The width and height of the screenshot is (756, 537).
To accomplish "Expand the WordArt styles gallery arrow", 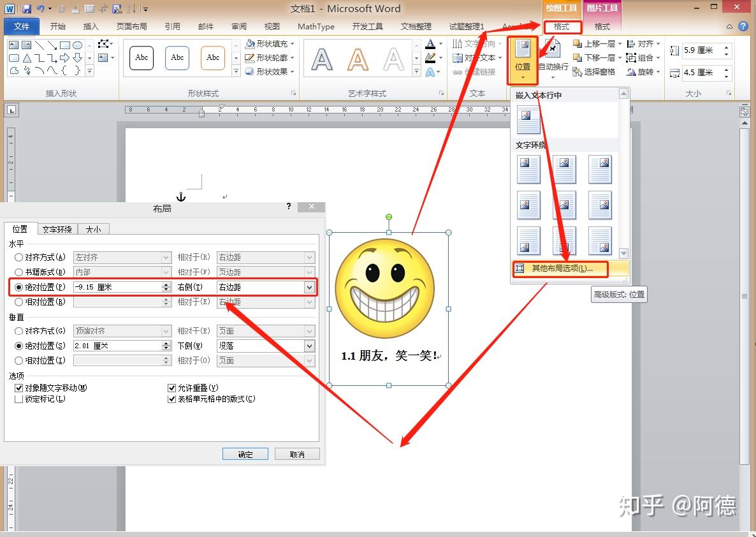I will coord(417,71).
